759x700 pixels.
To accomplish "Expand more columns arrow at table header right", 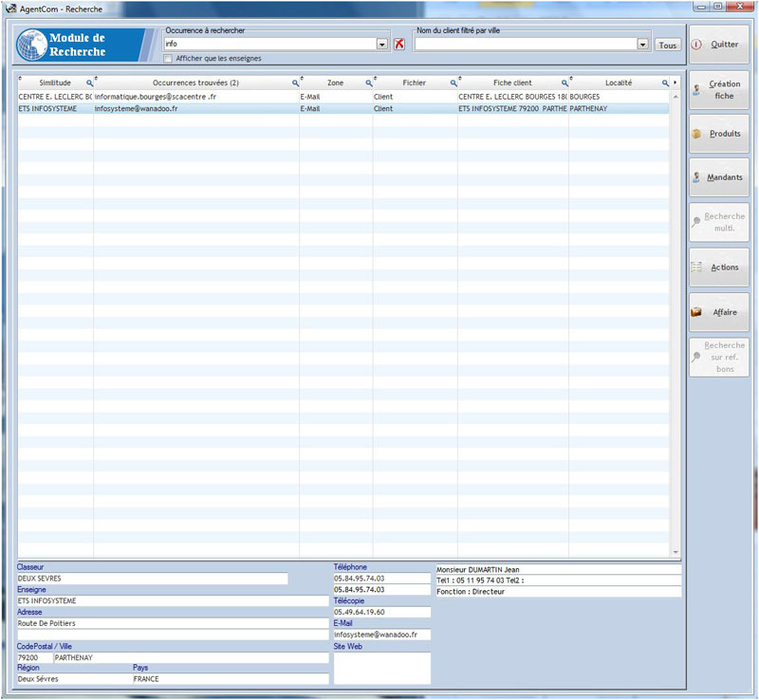I will (x=675, y=83).
